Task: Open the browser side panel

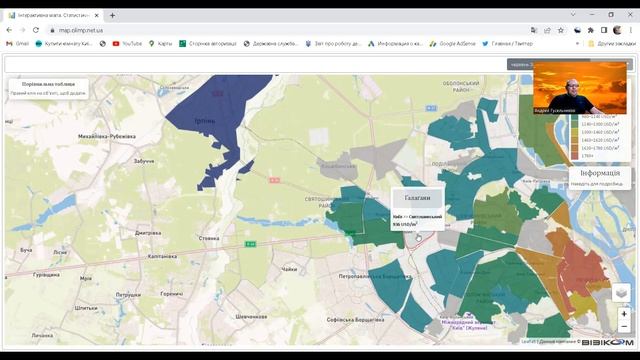Action: [x=604, y=30]
